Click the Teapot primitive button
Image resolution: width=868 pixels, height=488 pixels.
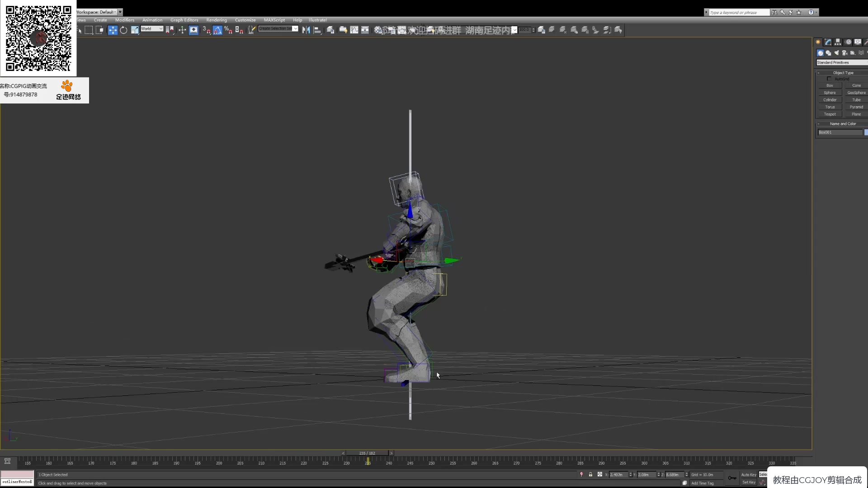(x=830, y=114)
